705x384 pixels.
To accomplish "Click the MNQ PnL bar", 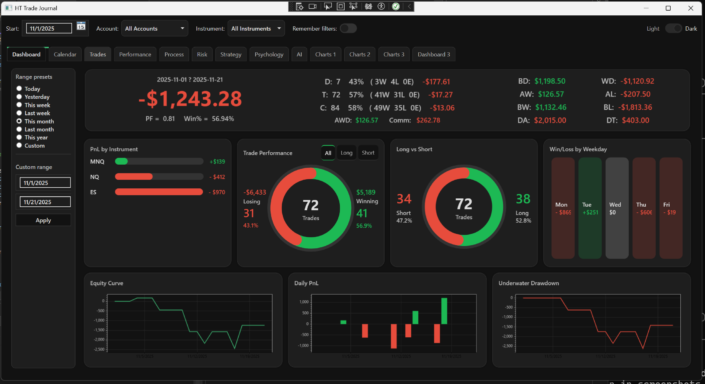I will (159, 161).
